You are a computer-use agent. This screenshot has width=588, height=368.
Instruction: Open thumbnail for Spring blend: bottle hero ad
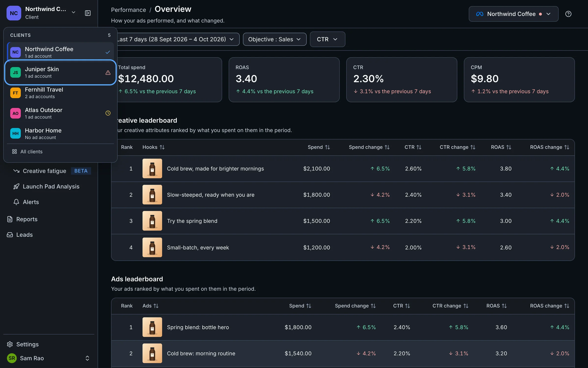point(152,327)
